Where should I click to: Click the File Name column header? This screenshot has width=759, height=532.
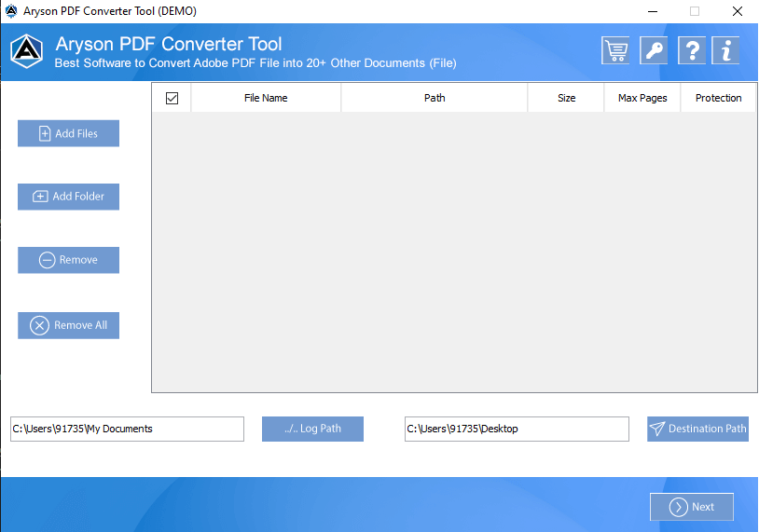point(266,98)
